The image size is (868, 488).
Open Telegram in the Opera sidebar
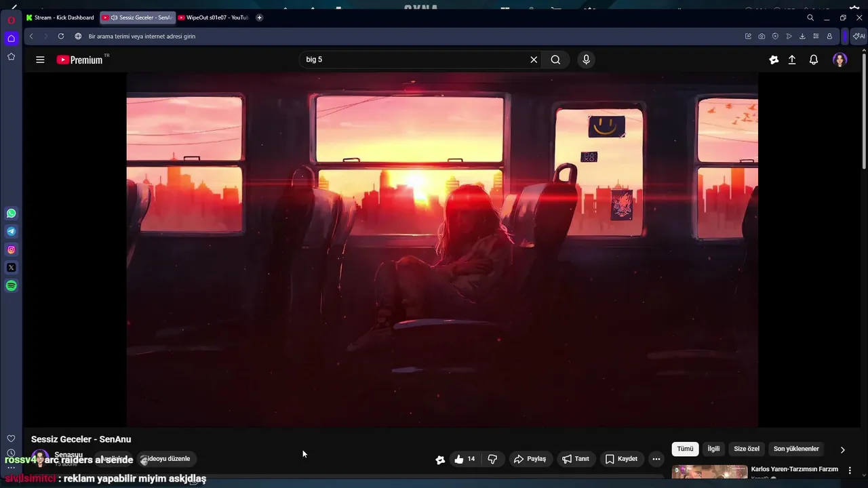[x=12, y=232]
